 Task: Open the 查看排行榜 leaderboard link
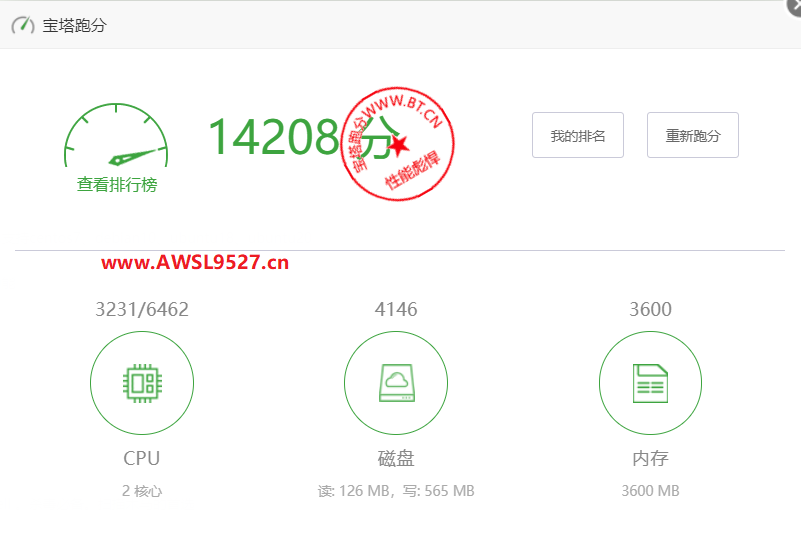pos(117,184)
